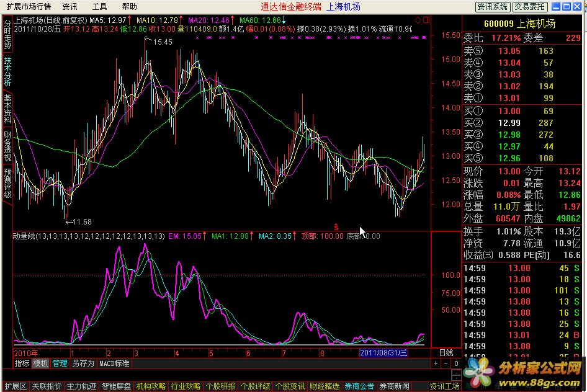Select the 模板 tab below the chart
587x392 pixels.
click(x=41, y=363)
